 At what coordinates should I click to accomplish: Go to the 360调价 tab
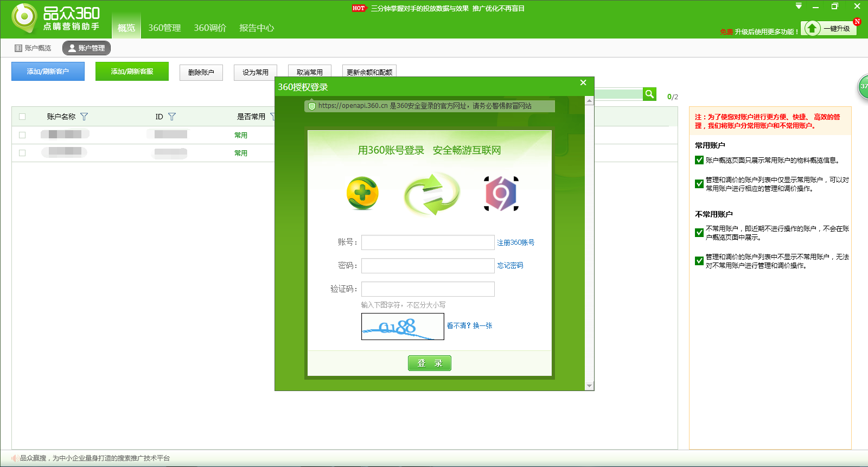point(210,28)
